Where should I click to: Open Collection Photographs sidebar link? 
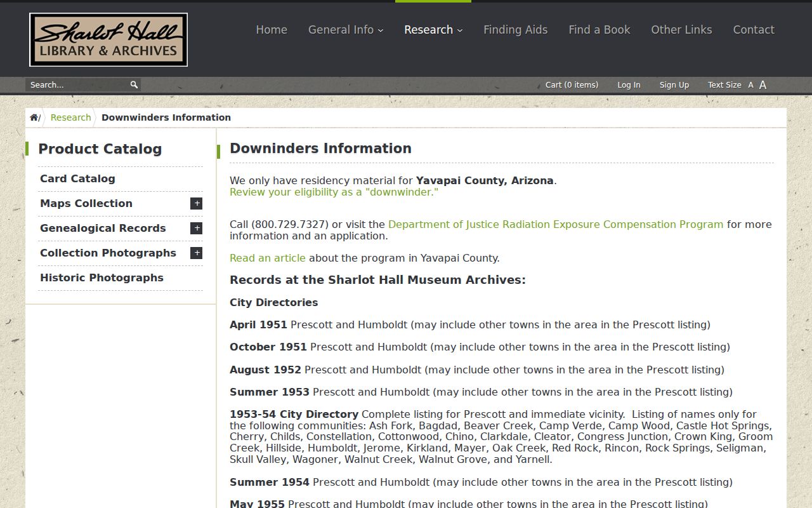coord(108,253)
